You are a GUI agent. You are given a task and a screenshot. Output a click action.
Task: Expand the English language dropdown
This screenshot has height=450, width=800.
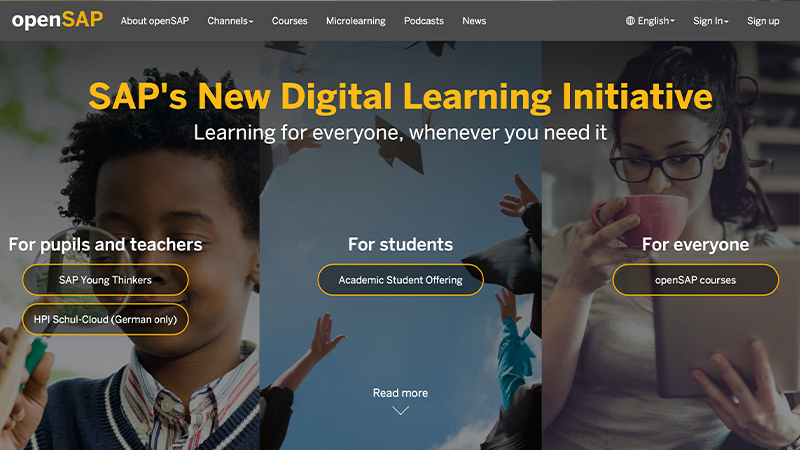point(650,21)
